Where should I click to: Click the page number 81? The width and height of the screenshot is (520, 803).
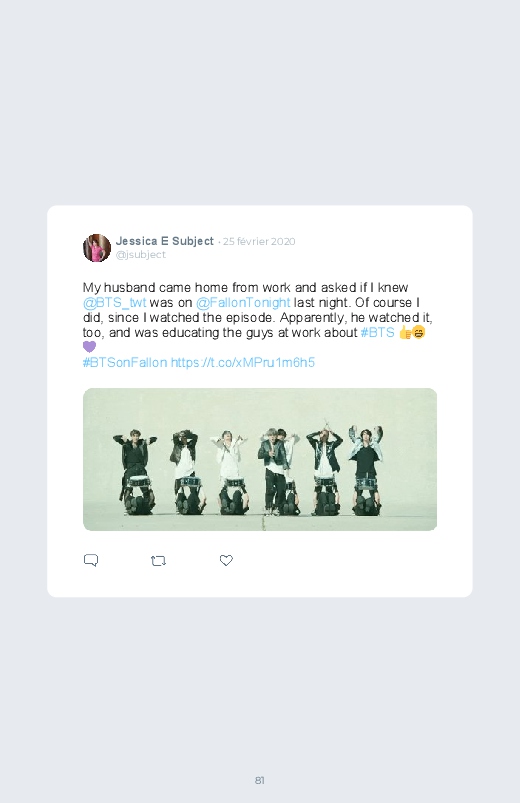coord(260,780)
